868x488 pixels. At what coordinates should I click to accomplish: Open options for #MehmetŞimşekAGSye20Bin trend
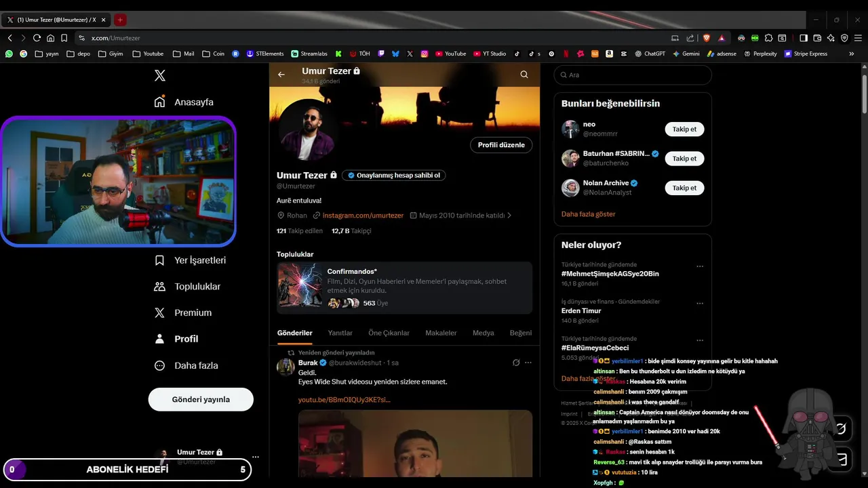tap(700, 266)
